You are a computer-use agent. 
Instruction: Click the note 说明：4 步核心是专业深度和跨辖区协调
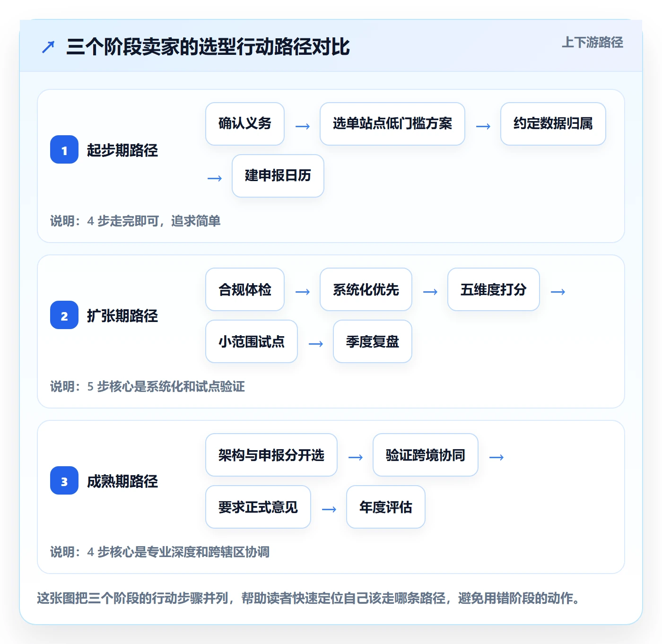click(160, 552)
